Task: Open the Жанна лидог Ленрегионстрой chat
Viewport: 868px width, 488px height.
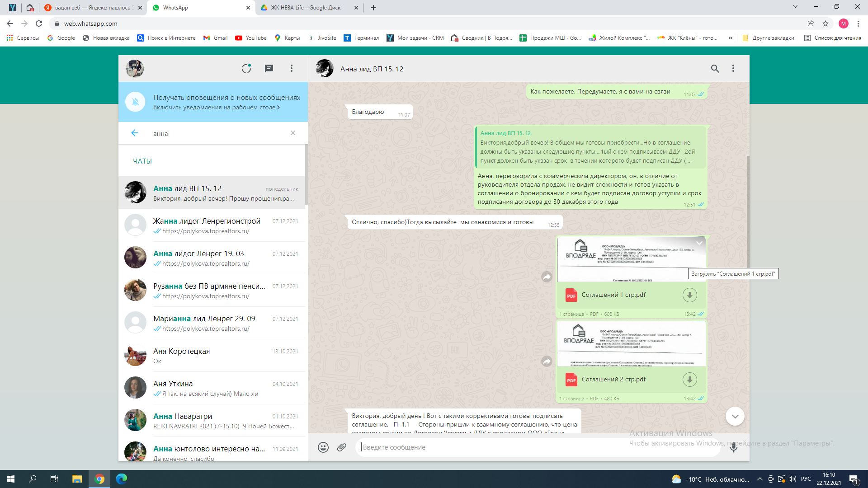Action: coord(212,225)
